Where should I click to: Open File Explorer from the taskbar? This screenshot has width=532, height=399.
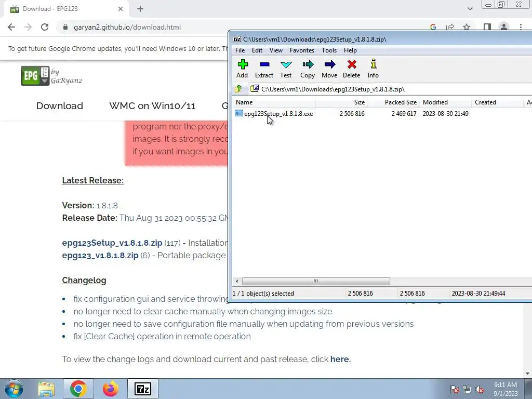(46, 389)
